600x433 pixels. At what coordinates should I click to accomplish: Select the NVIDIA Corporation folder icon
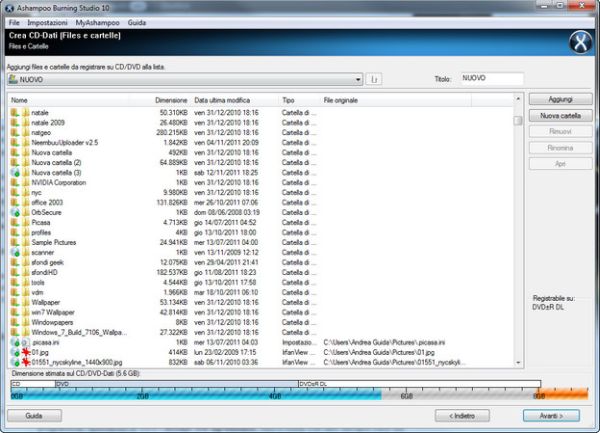pyautogui.click(x=26, y=182)
